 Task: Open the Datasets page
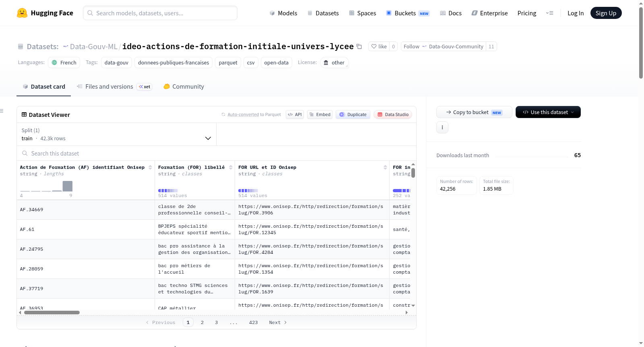323,13
